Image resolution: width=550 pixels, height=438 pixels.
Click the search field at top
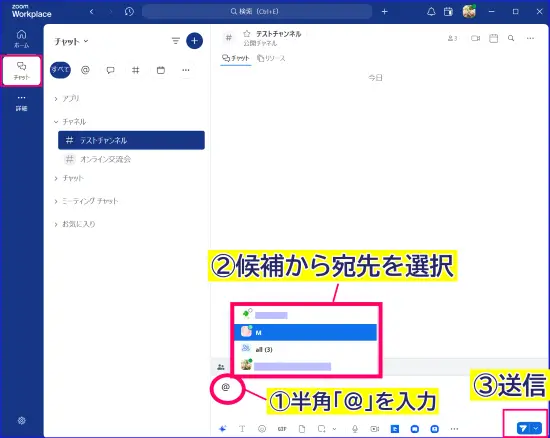click(257, 12)
